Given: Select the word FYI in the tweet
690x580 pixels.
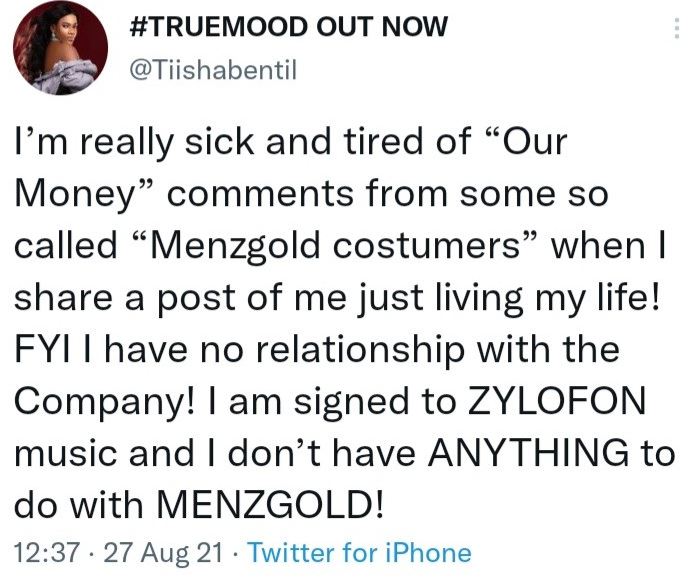Looking at the screenshot, I should coord(42,349).
